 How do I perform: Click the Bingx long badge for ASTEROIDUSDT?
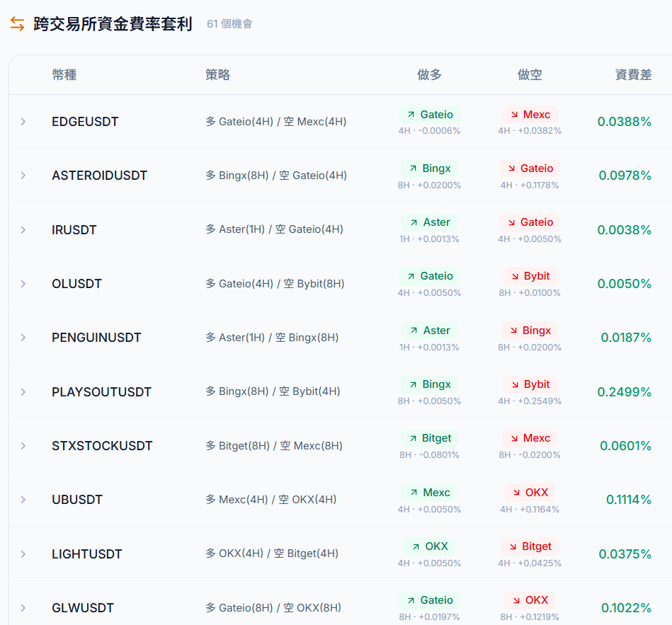(x=429, y=168)
